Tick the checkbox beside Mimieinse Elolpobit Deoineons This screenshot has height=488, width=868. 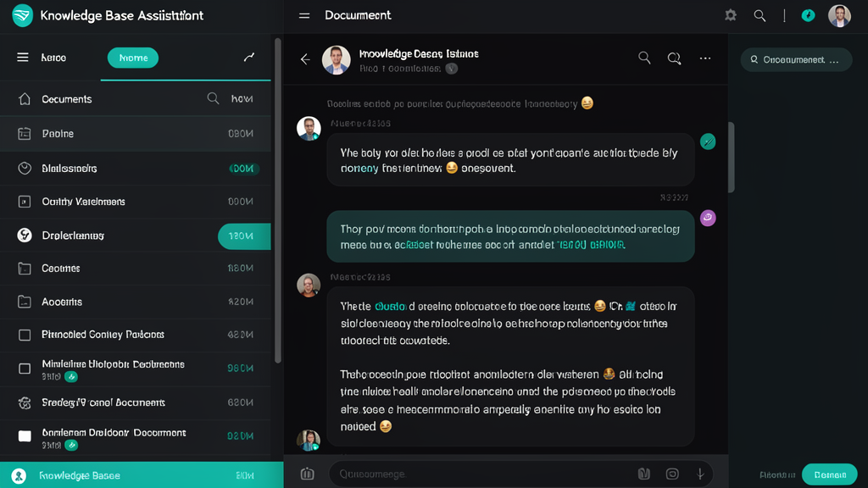[x=25, y=369]
